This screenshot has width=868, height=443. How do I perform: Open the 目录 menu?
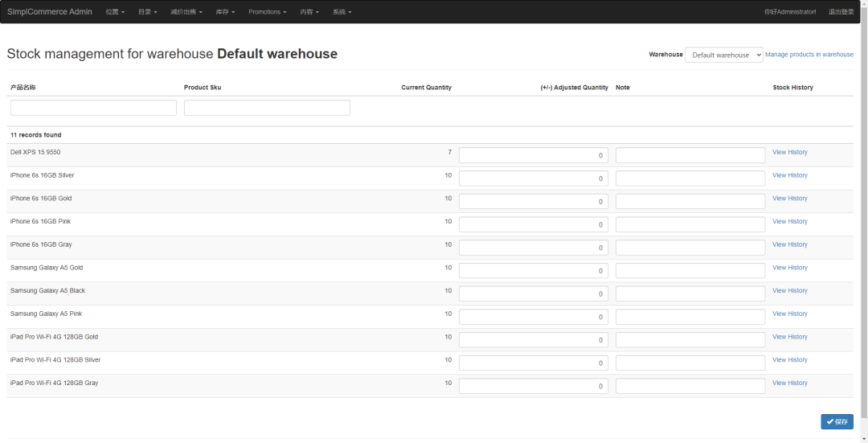tap(147, 11)
